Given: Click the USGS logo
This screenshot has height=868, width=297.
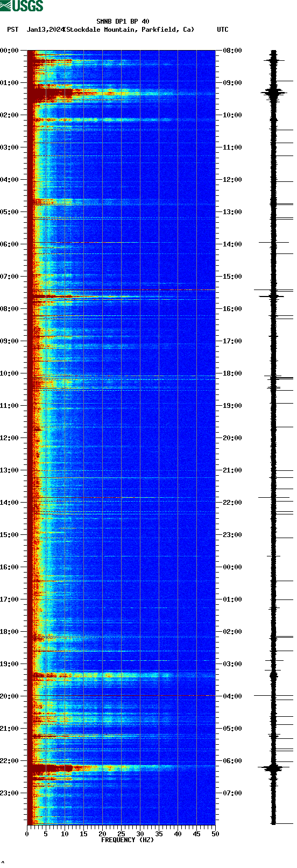Looking at the screenshot, I should [x=22, y=6].
